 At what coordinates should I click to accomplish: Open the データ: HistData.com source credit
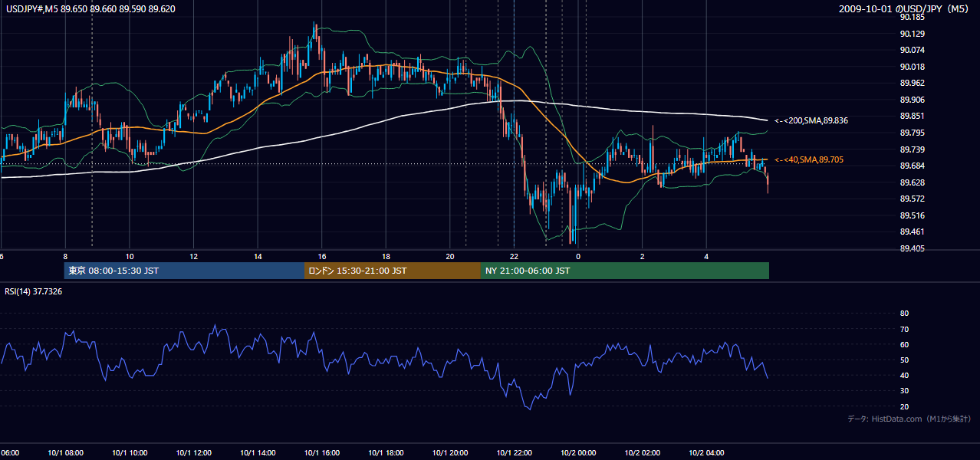point(909,419)
